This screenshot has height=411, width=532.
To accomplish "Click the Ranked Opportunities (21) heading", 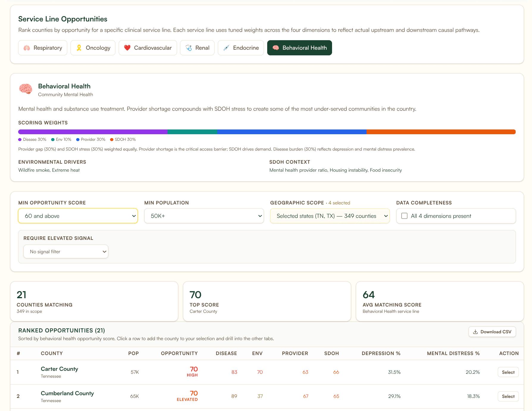I will coord(62,331).
